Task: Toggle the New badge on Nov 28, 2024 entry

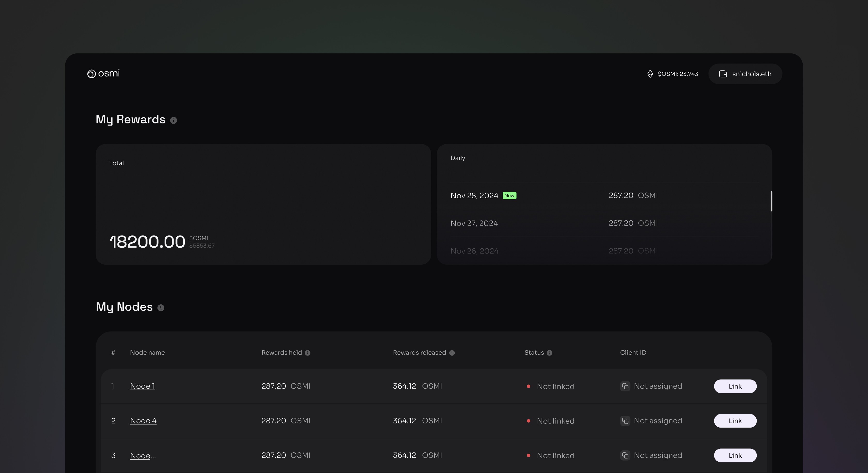Action: (x=509, y=195)
